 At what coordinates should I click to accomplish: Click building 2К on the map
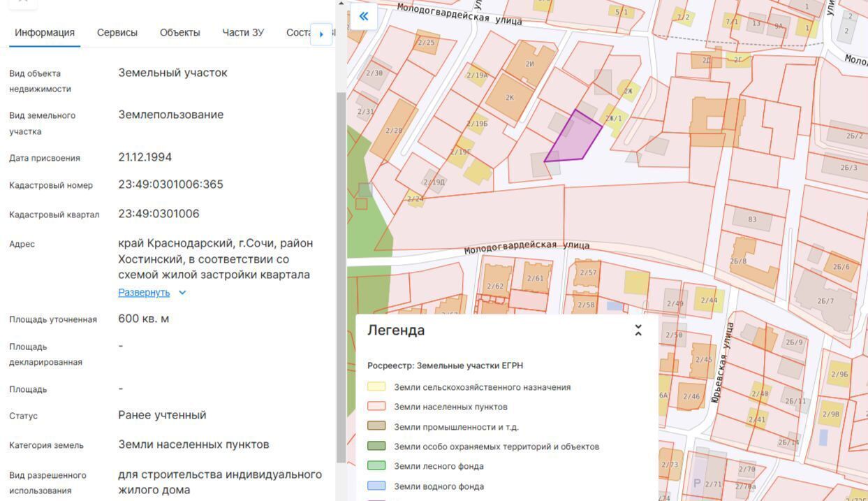coord(510,96)
